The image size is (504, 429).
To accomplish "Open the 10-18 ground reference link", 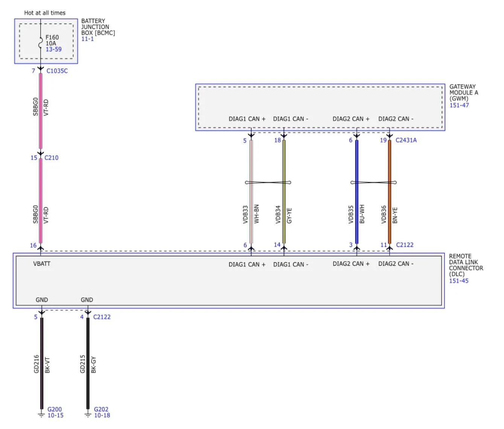I will 102,415.
